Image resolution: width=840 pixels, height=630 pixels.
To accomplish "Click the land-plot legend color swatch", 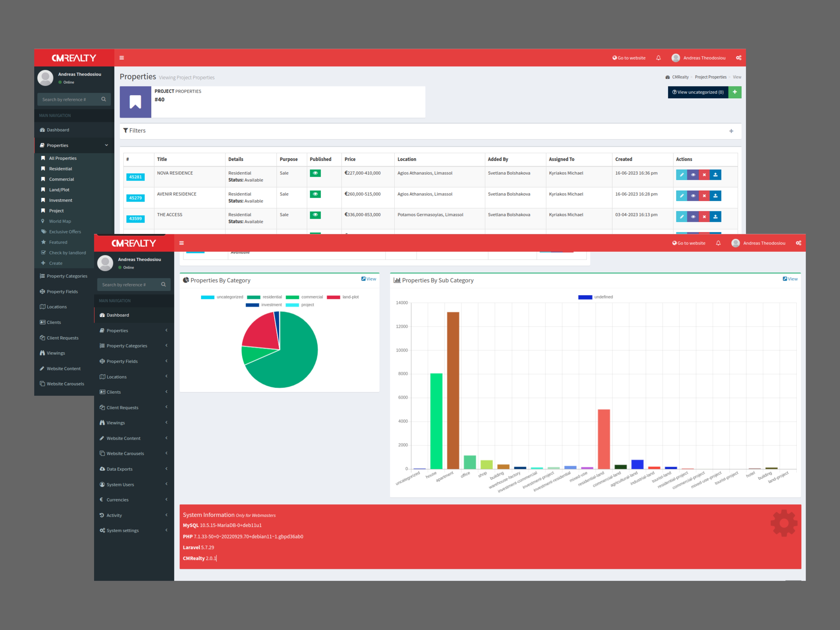I will (333, 297).
